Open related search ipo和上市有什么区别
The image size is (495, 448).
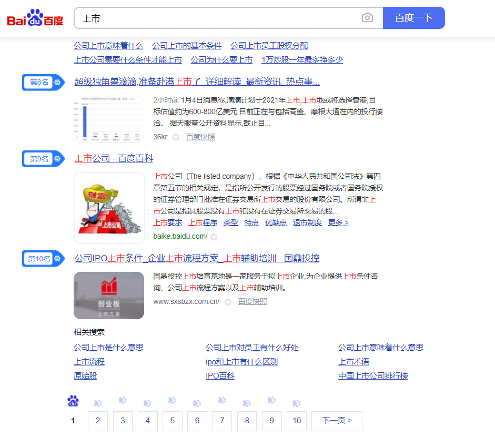(x=241, y=362)
